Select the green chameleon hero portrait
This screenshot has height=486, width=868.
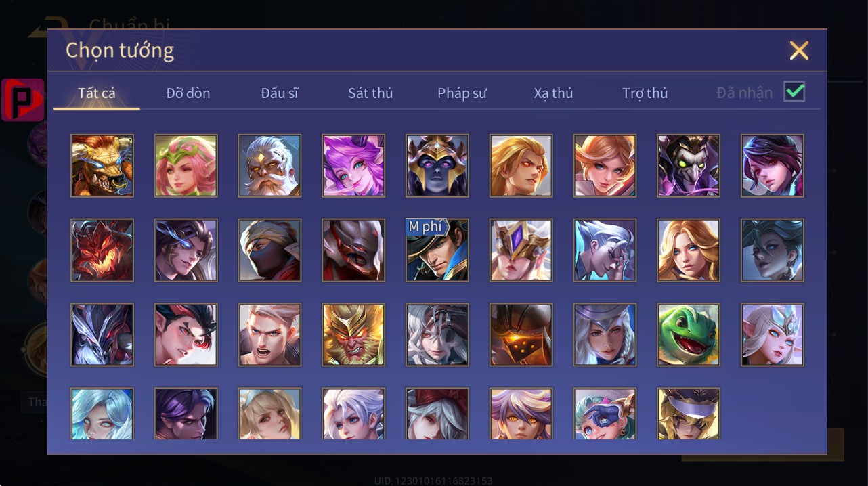pyautogui.click(x=689, y=335)
